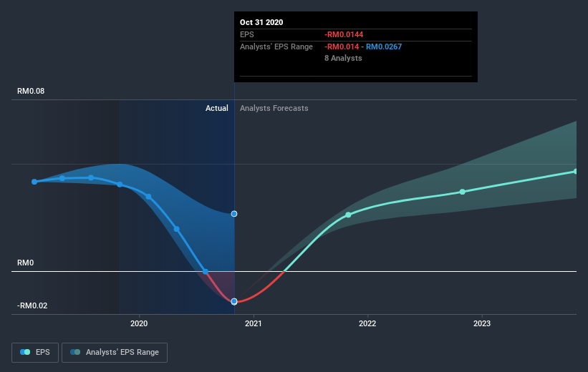
Task: Click the 8 Analysts text in tooltip
Action: 343,58
